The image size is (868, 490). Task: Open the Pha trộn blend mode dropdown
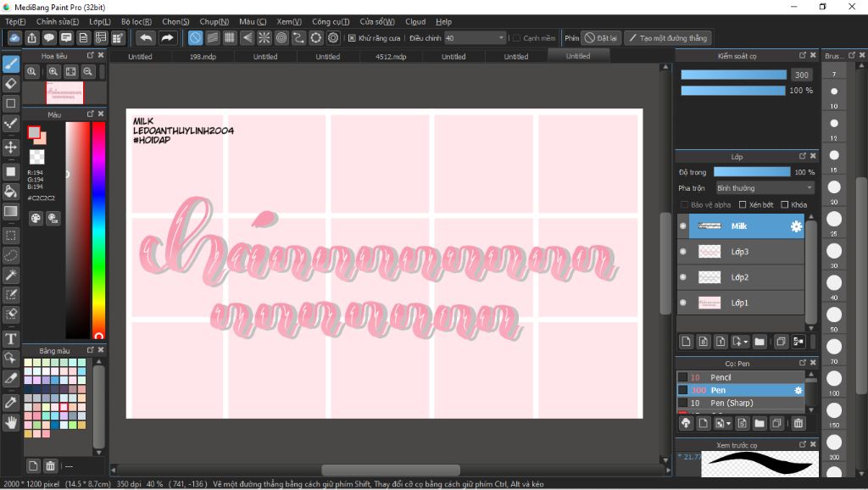[x=765, y=188]
